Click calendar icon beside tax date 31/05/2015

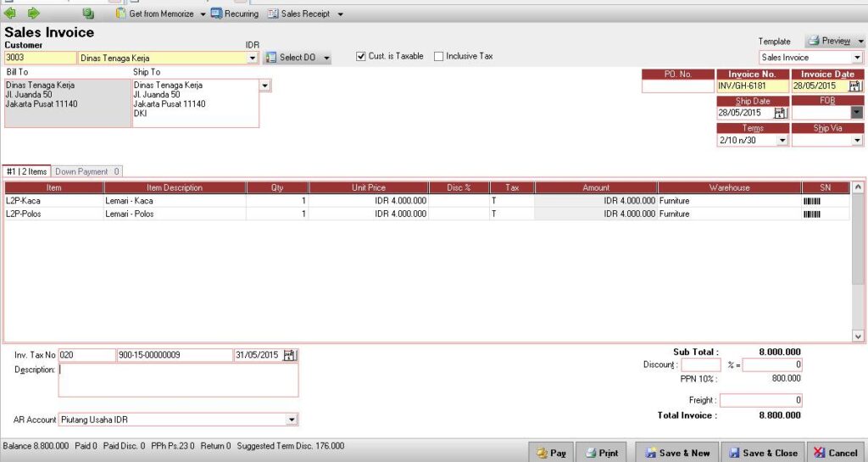(290, 355)
